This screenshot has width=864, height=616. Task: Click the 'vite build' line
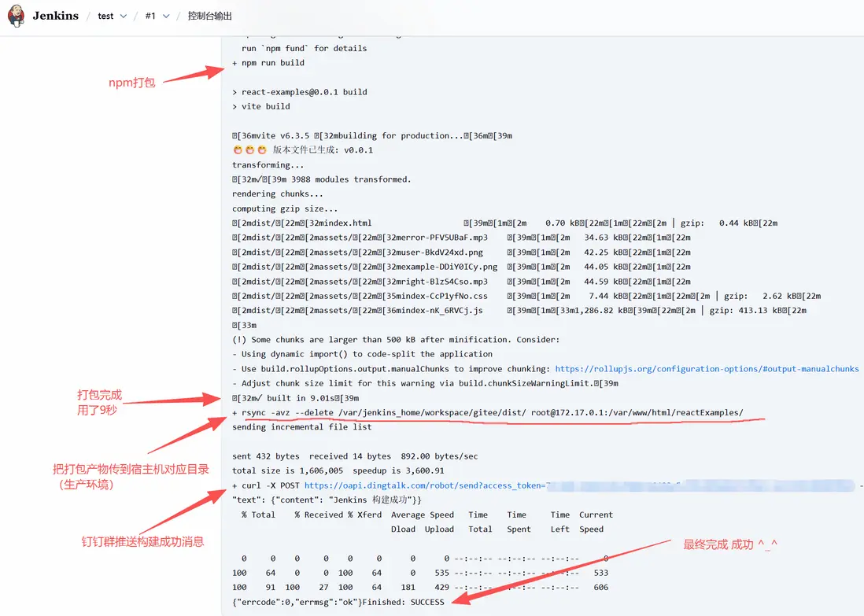[x=261, y=106]
